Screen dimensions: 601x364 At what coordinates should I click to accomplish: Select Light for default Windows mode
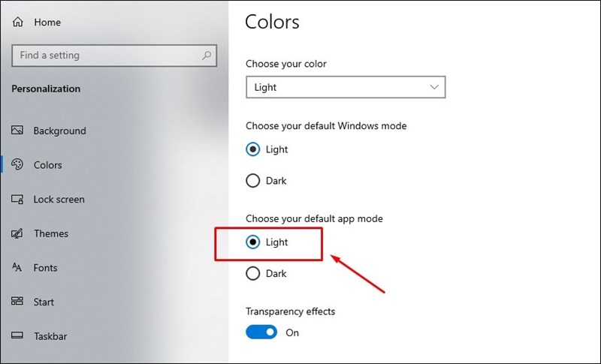(x=253, y=149)
